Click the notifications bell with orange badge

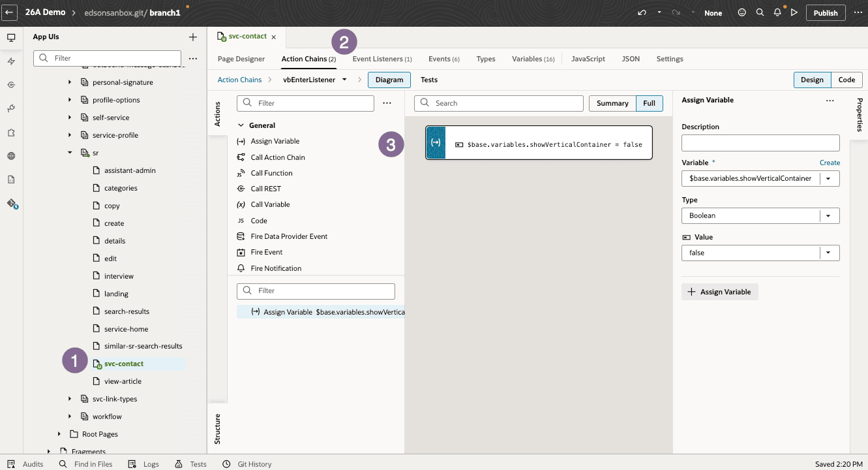point(777,12)
